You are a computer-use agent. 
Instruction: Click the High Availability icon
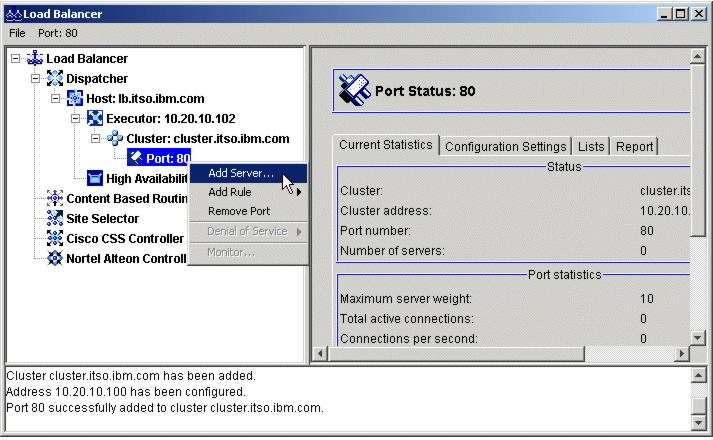(95, 178)
